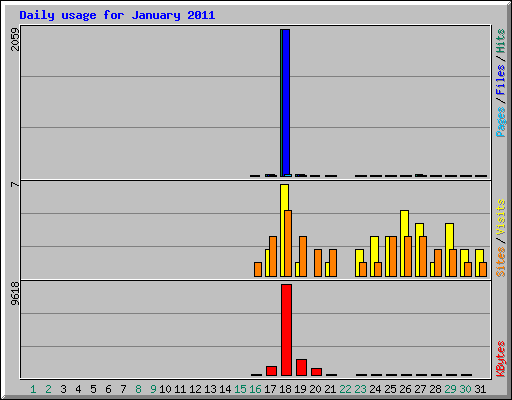Click the orange Sites bar on day 18
The height and width of the screenshot is (400, 512).
coord(288,243)
